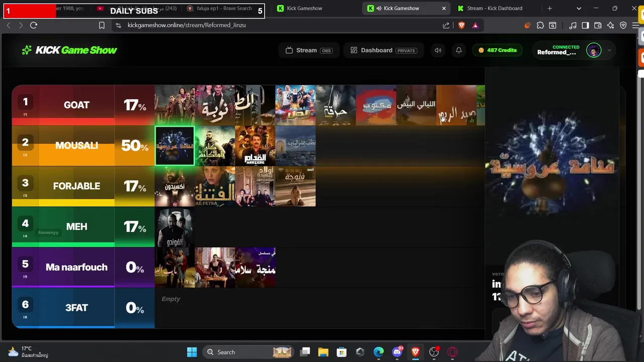Select the FORJABLE tier label

[76, 186]
